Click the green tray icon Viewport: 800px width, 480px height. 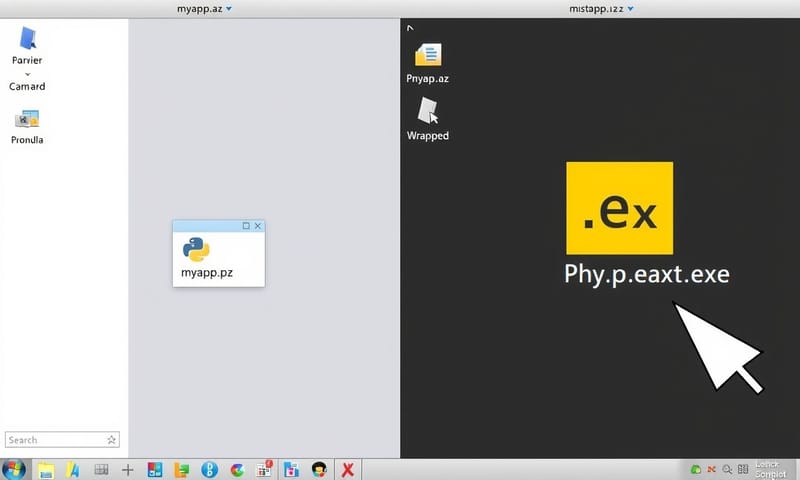pos(695,469)
